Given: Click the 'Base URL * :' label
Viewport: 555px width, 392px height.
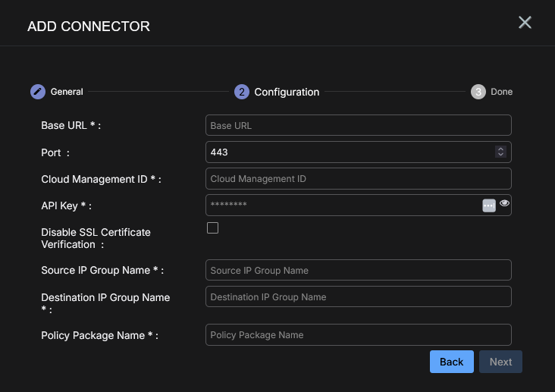Looking at the screenshot, I should click(71, 125).
